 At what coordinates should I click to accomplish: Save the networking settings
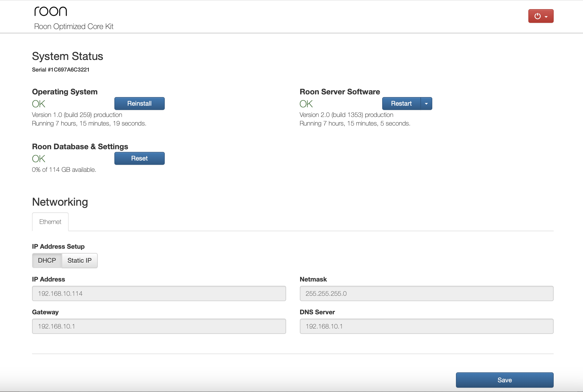(504, 380)
